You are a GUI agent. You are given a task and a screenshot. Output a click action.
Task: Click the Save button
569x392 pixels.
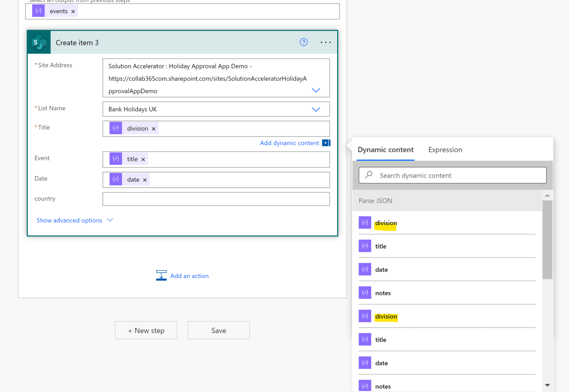point(219,330)
